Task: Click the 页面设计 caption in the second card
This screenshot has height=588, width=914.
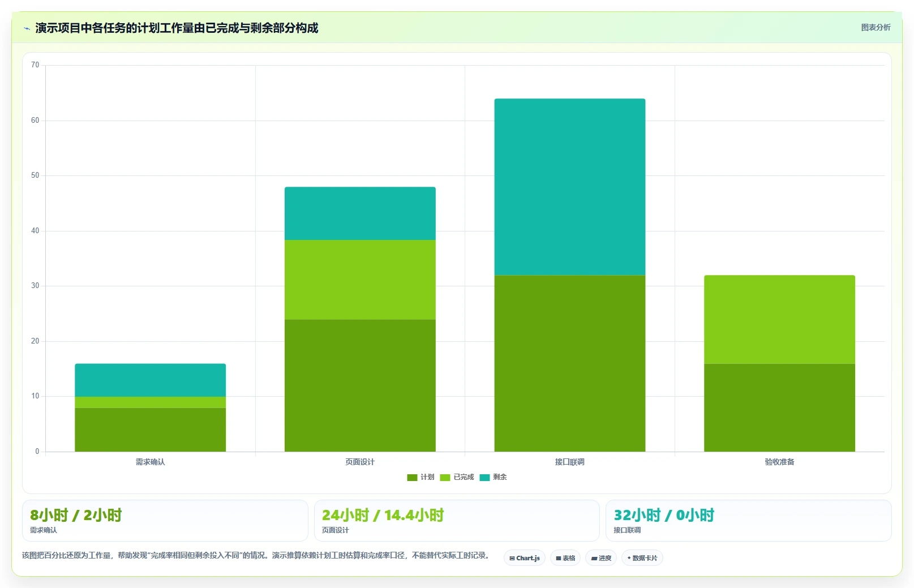Action: click(336, 530)
